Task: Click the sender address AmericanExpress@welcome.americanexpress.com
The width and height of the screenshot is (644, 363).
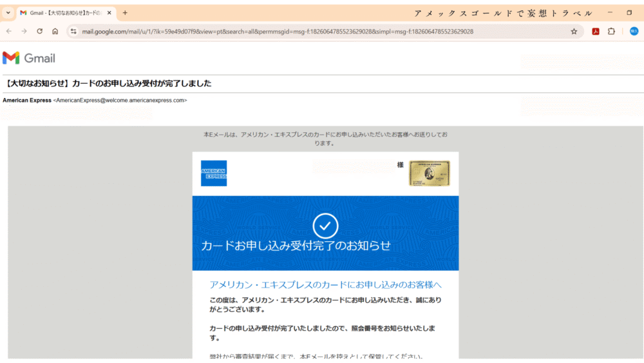Action: pos(120,101)
